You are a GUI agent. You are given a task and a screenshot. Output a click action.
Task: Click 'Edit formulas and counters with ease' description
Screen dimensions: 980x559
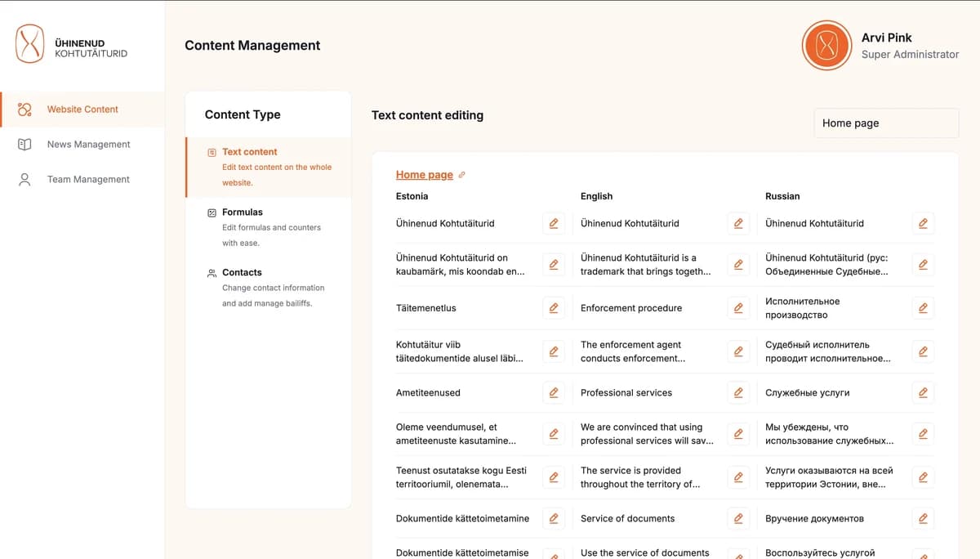[x=271, y=235]
